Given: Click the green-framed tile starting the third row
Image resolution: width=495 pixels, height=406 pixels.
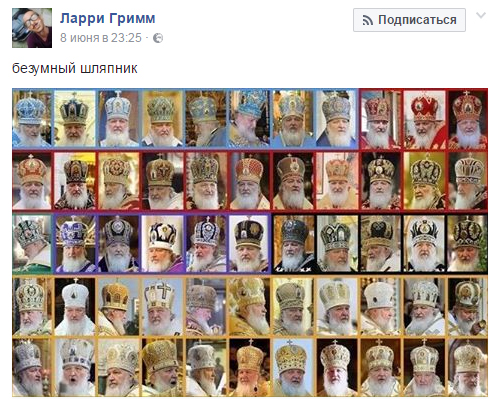Looking at the screenshot, I should pyautogui.click(x=32, y=244).
